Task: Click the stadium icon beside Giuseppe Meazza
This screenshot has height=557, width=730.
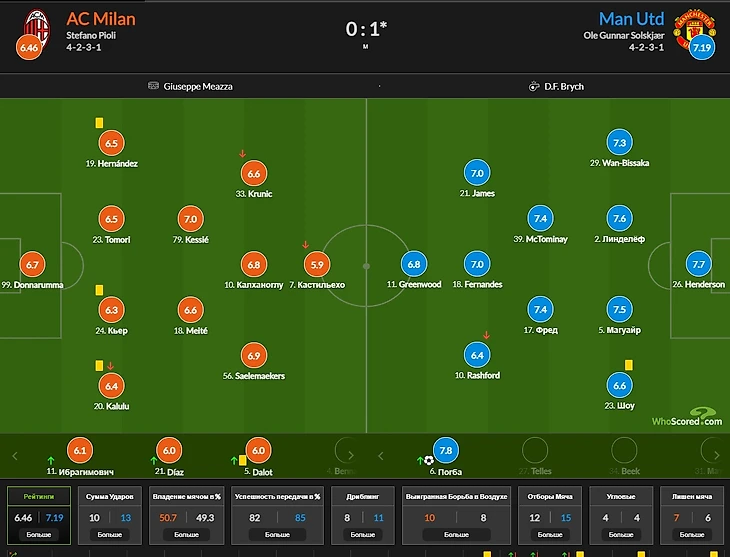Action: (153, 87)
